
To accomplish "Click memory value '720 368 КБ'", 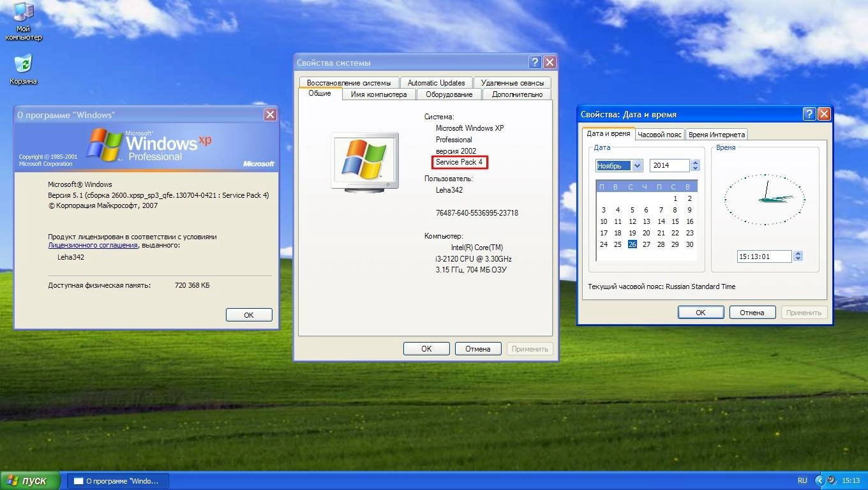I will coord(192,285).
